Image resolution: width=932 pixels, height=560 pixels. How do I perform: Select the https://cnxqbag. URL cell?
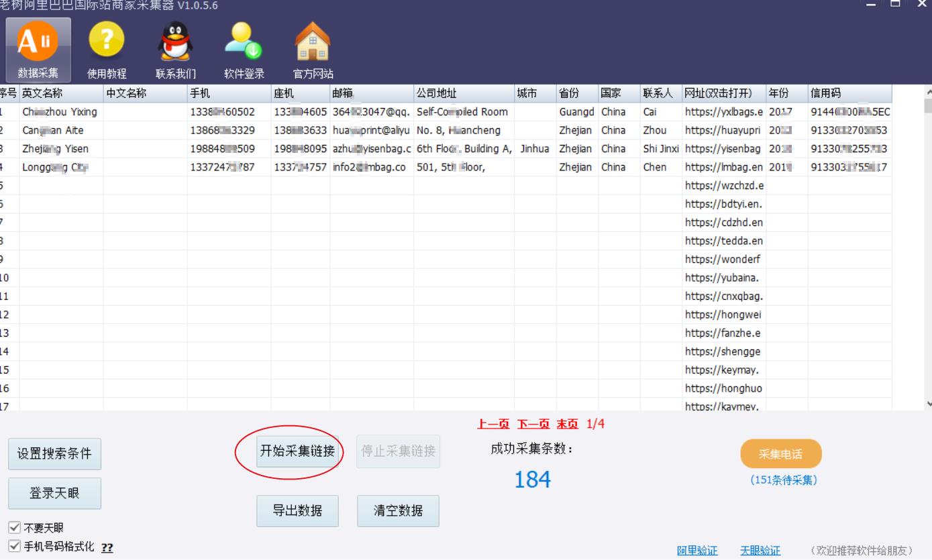724,296
